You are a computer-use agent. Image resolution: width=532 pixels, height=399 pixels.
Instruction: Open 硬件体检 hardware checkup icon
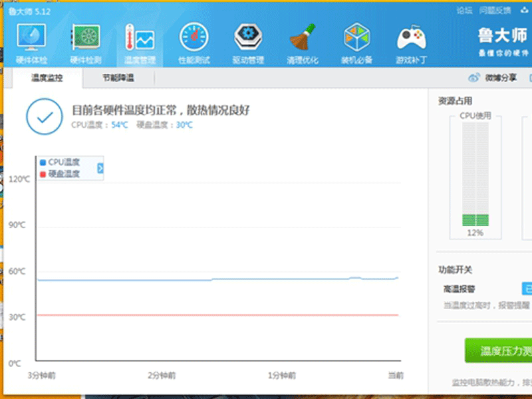(x=31, y=37)
